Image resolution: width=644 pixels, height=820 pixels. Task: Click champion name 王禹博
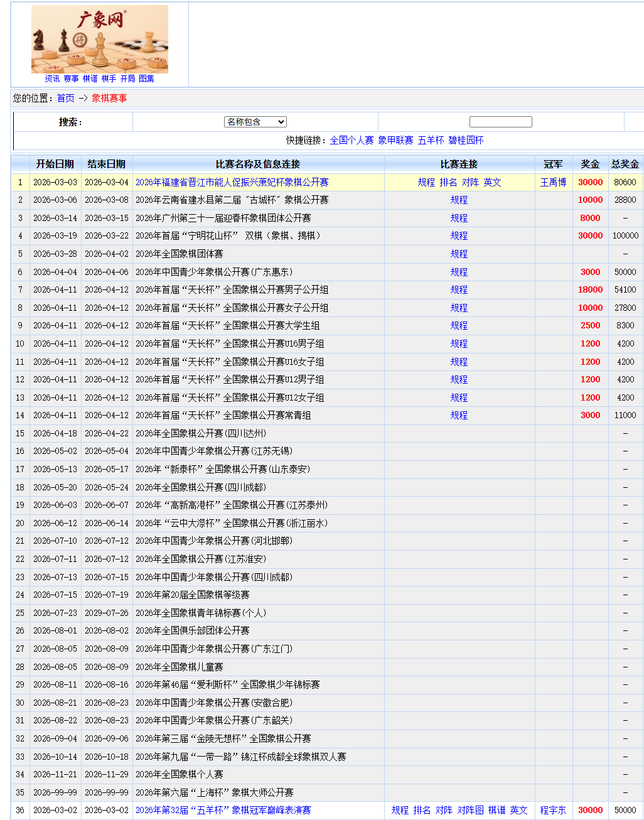point(553,182)
